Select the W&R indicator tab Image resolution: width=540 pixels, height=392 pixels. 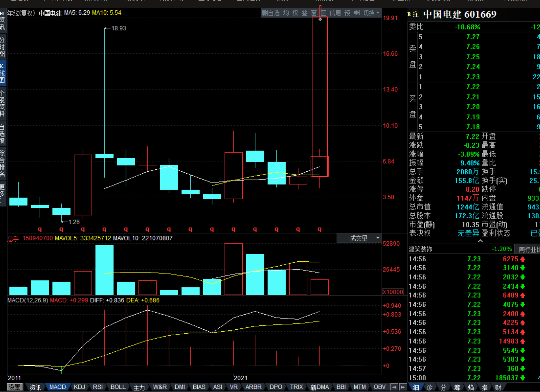pos(160,387)
